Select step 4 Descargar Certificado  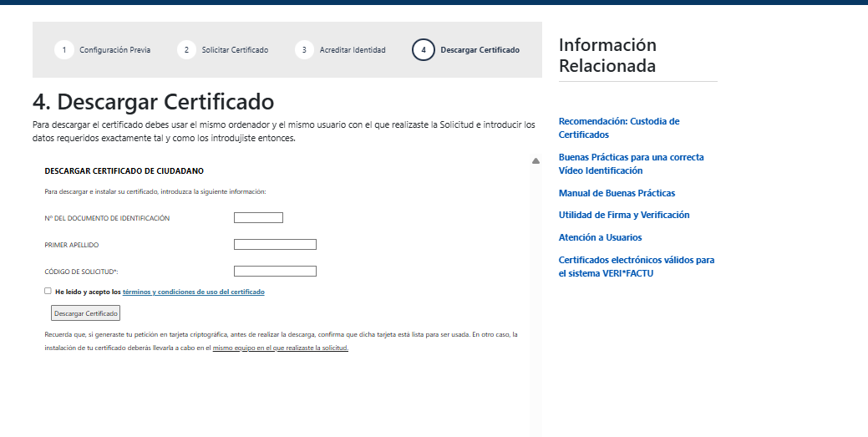(x=465, y=50)
